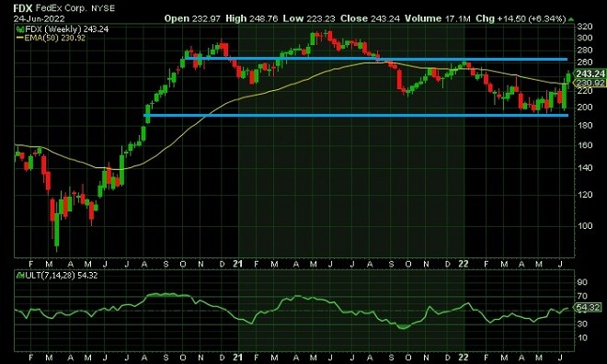The image size is (607, 364).
Task: Click the 54.32 tag on ULT axis
Action: pyautogui.click(x=588, y=308)
